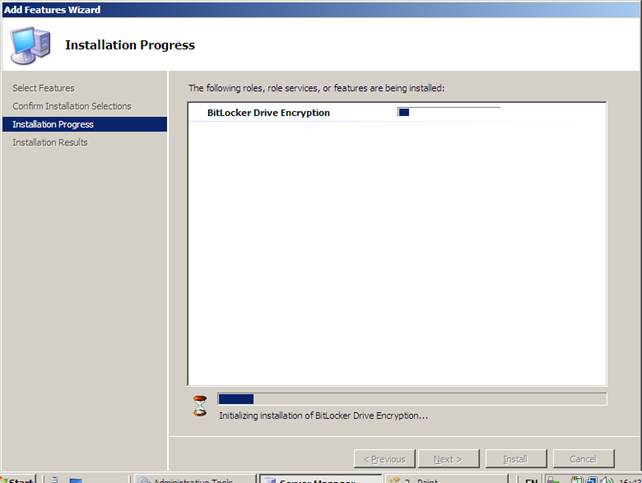Switch to Paint taskbar item
This screenshot has height=483, width=642.
pos(446,480)
